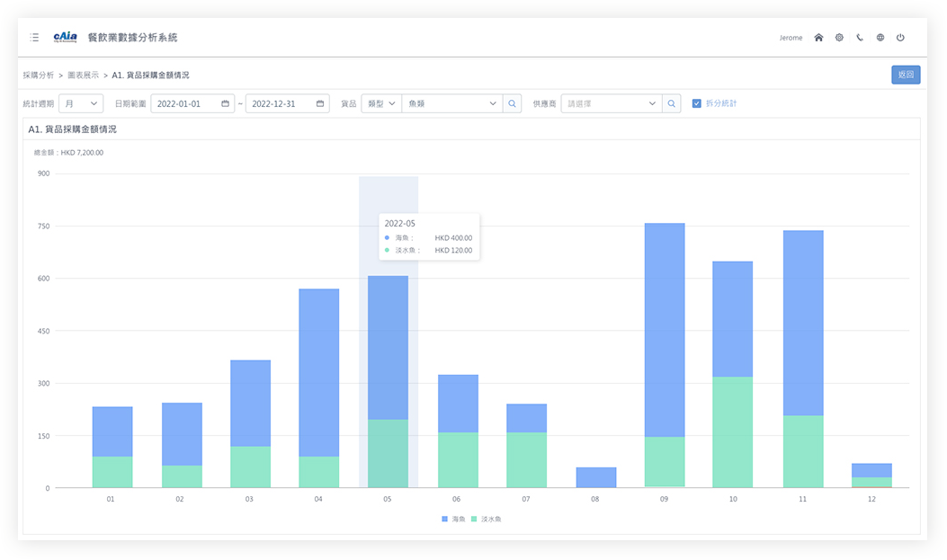Image resolution: width=947 pixels, height=560 pixels.
Task: Click the 餐飲業數據分析系統 header title
Action: [x=133, y=38]
